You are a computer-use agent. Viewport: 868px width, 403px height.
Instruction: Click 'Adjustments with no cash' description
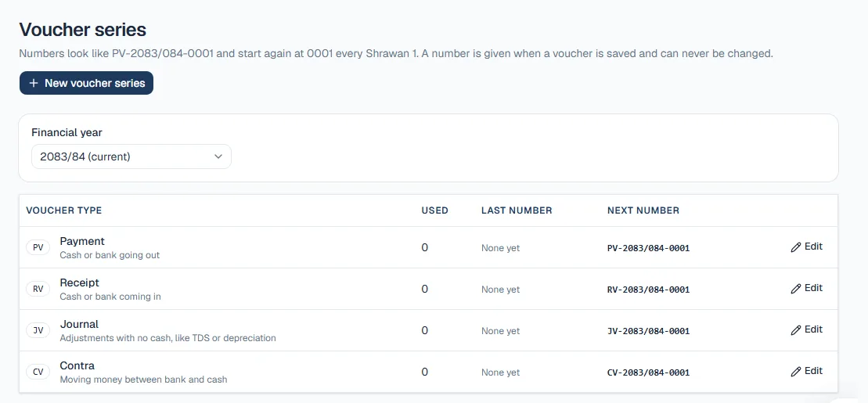click(167, 338)
